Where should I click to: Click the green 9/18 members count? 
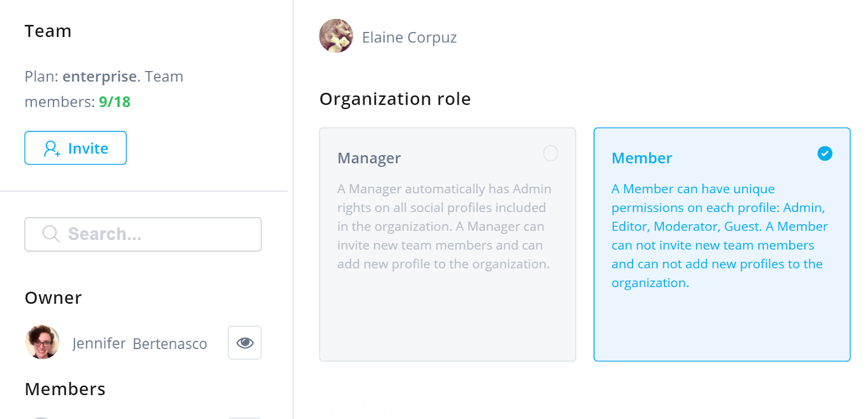[x=114, y=102]
